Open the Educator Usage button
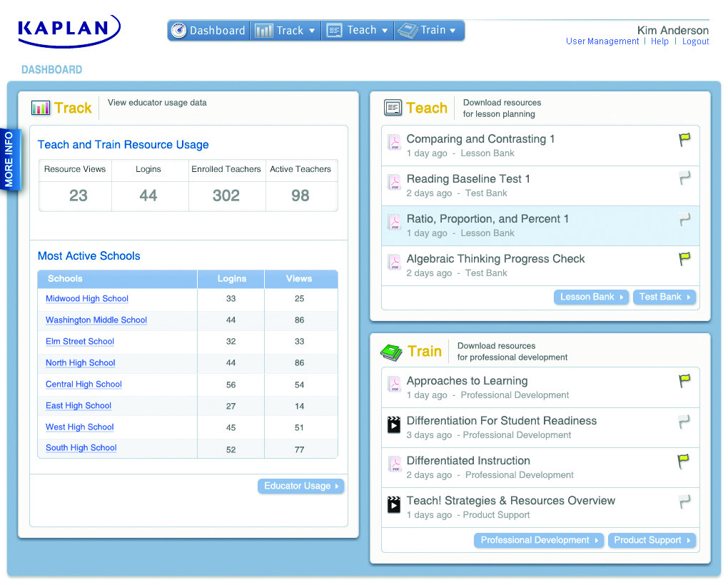Screen dimensions: 728x585 pyautogui.click(x=301, y=486)
